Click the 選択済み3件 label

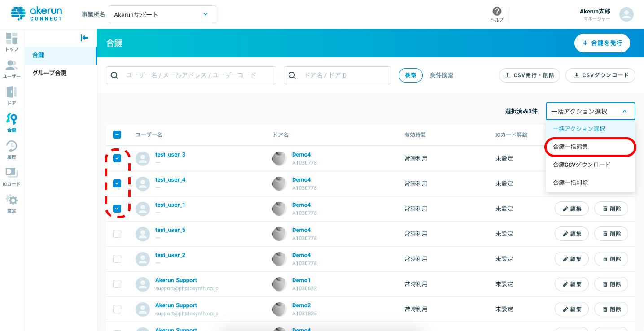click(x=521, y=111)
